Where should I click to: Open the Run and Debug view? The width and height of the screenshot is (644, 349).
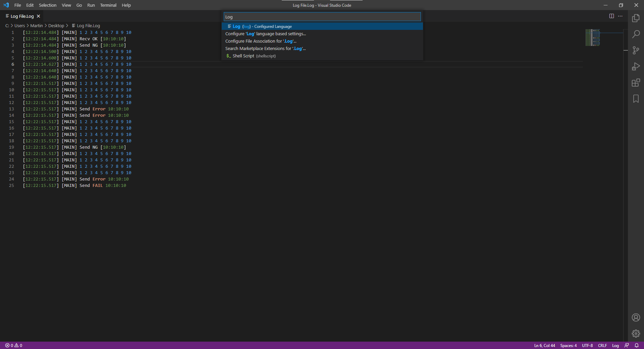click(636, 66)
